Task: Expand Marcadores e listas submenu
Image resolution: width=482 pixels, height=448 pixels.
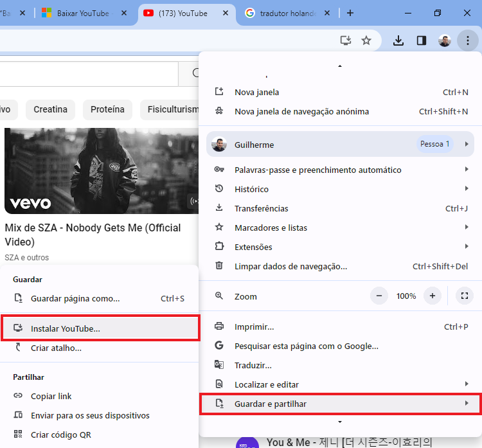Action: [x=340, y=228]
